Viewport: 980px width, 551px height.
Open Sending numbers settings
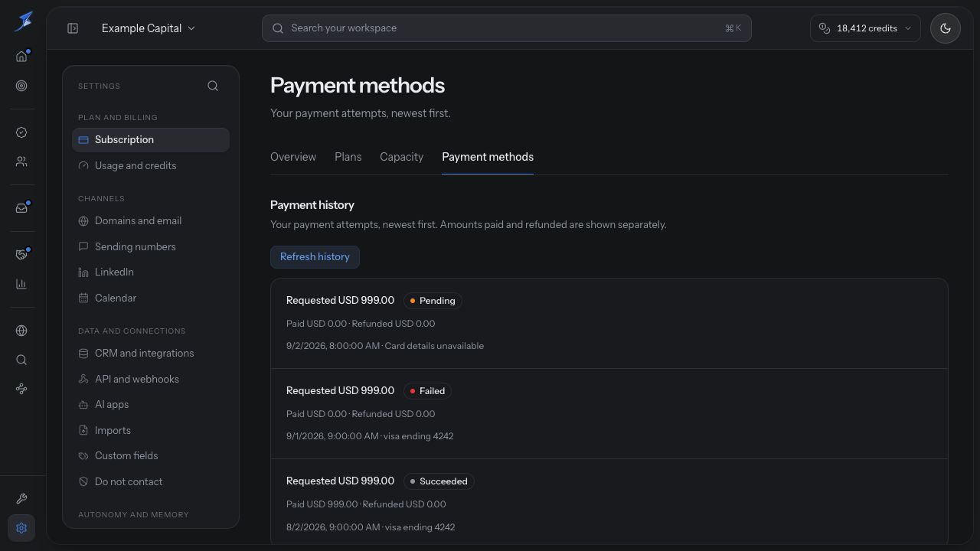pos(151,246)
